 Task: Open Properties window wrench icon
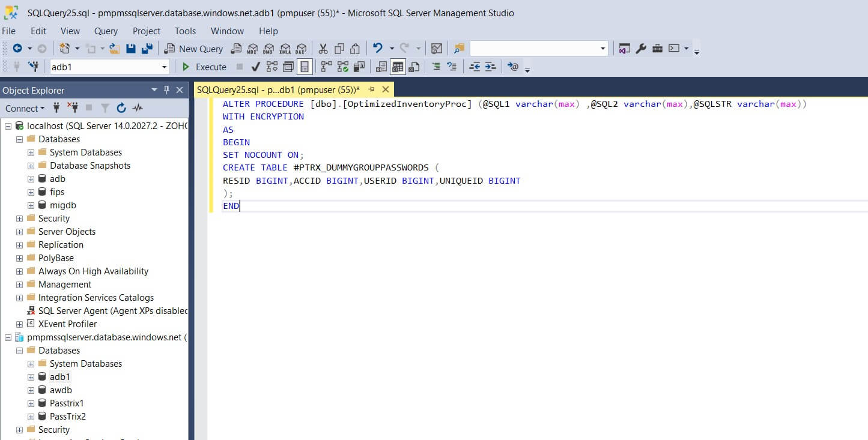641,49
